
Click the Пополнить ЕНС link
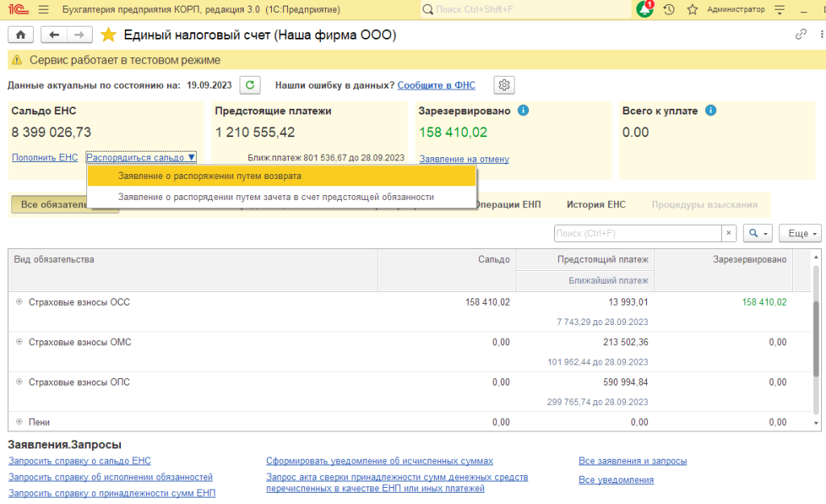45,157
